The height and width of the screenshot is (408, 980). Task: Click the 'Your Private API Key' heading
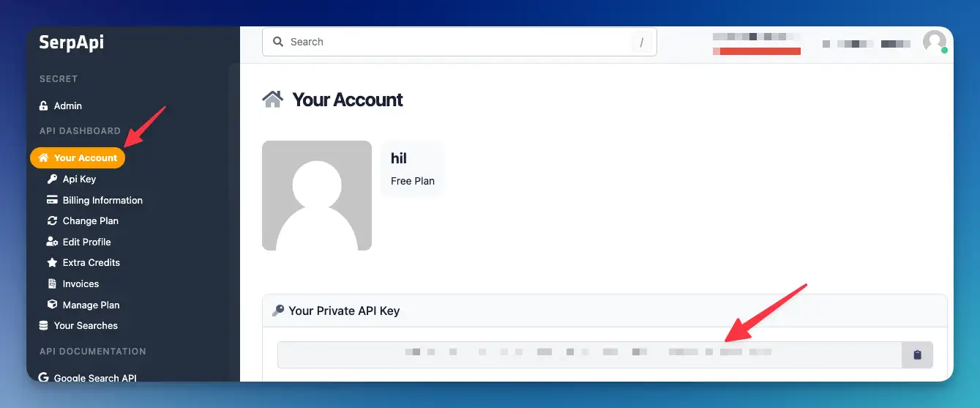(x=344, y=311)
